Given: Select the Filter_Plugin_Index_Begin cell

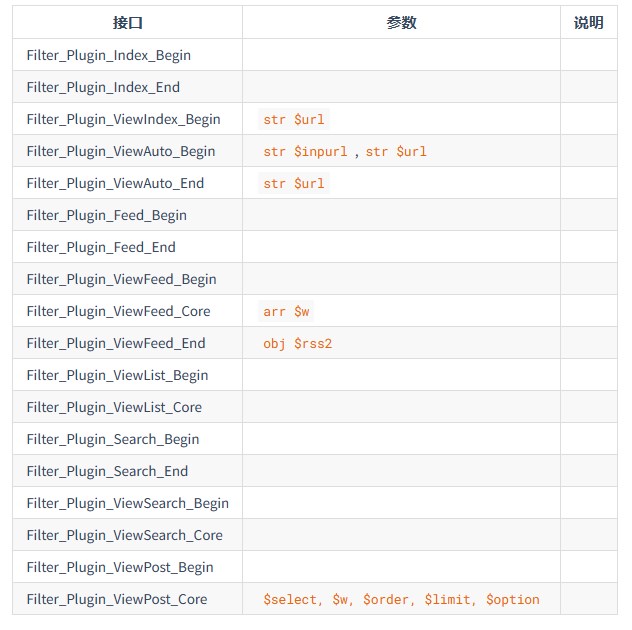Looking at the screenshot, I should 109,55.
